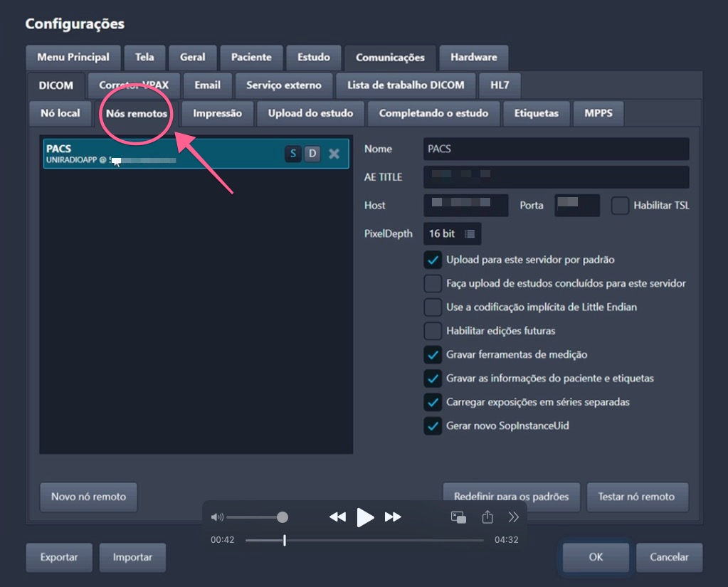Click the S button on PACS node
This screenshot has width=728, height=587.
[x=293, y=154]
